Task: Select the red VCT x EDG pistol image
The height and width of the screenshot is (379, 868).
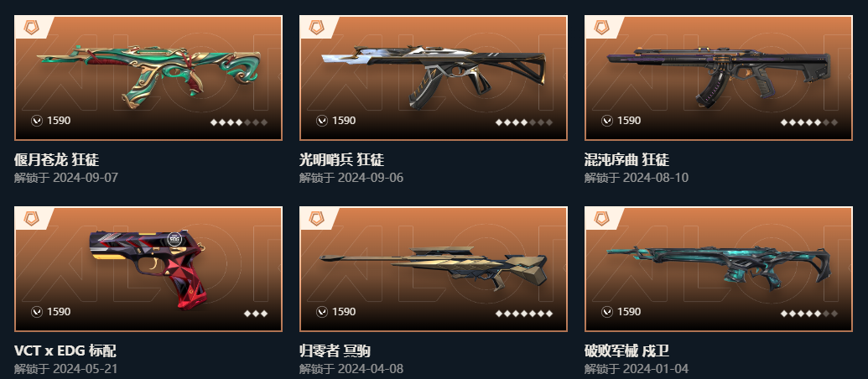Action: [149, 269]
